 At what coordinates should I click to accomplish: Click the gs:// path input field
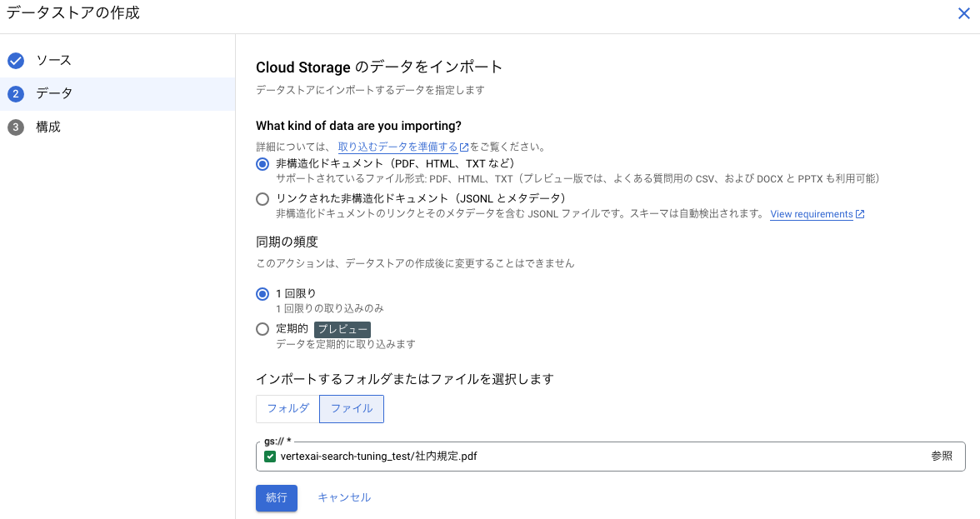(x=611, y=457)
